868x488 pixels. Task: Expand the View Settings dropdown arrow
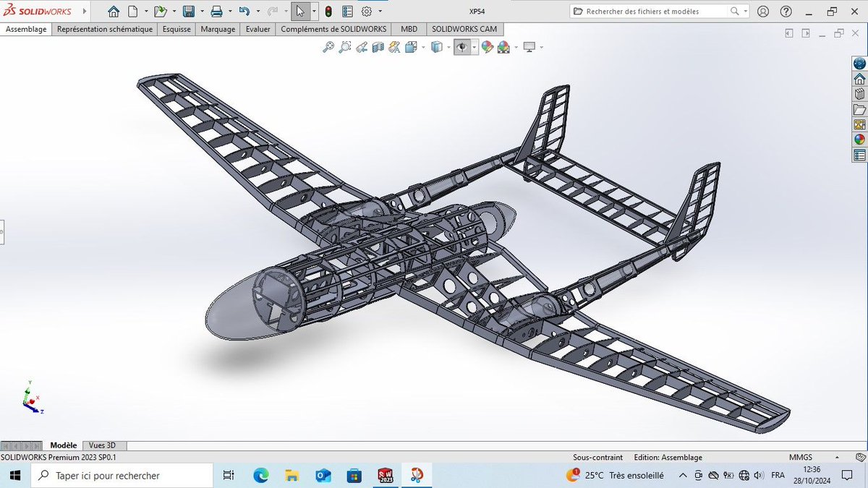click(x=542, y=47)
